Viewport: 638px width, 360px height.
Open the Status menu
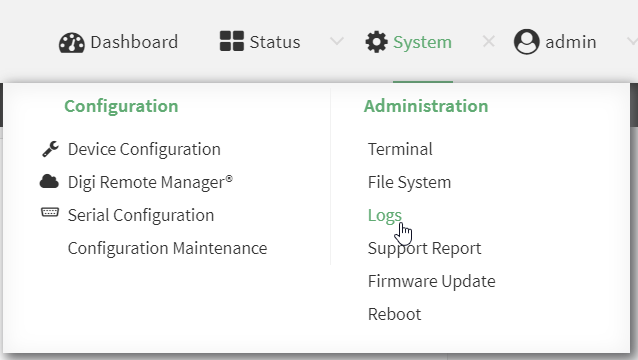pyautogui.click(x=275, y=42)
